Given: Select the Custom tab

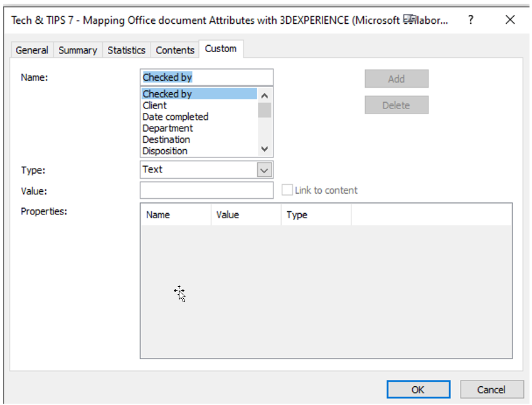Looking at the screenshot, I should (x=221, y=49).
